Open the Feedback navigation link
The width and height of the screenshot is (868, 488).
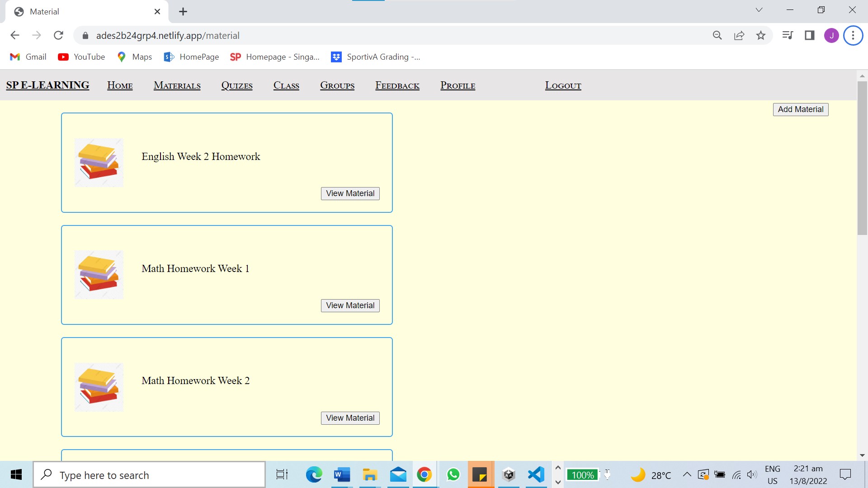click(x=397, y=85)
